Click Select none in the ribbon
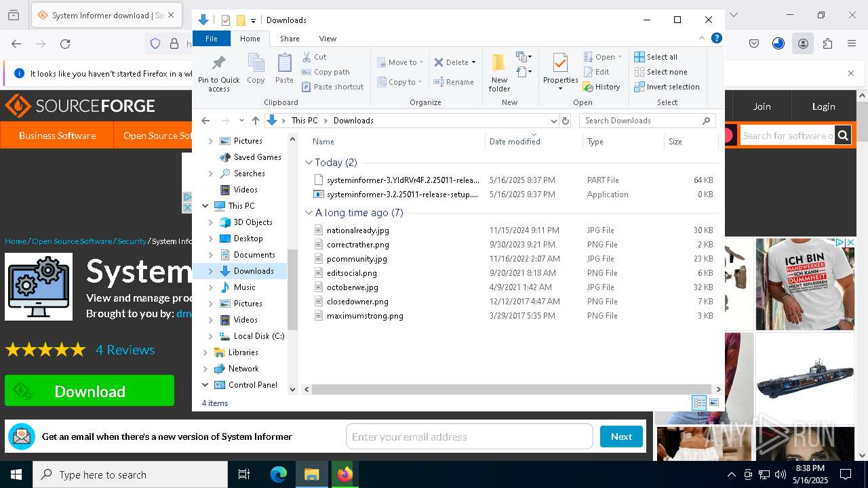Image resolution: width=868 pixels, height=488 pixels. pyautogui.click(x=661, y=72)
